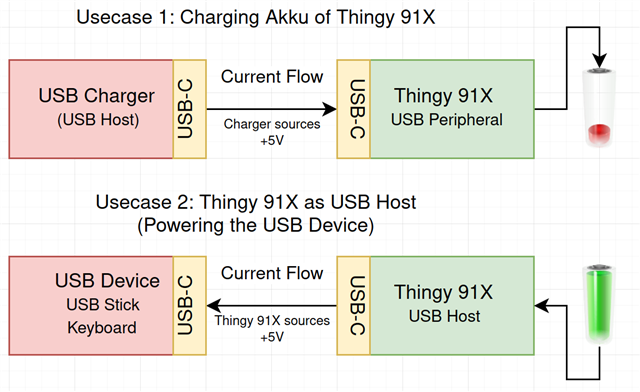
Task: Select the red low battery icon
Action: (x=599, y=108)
